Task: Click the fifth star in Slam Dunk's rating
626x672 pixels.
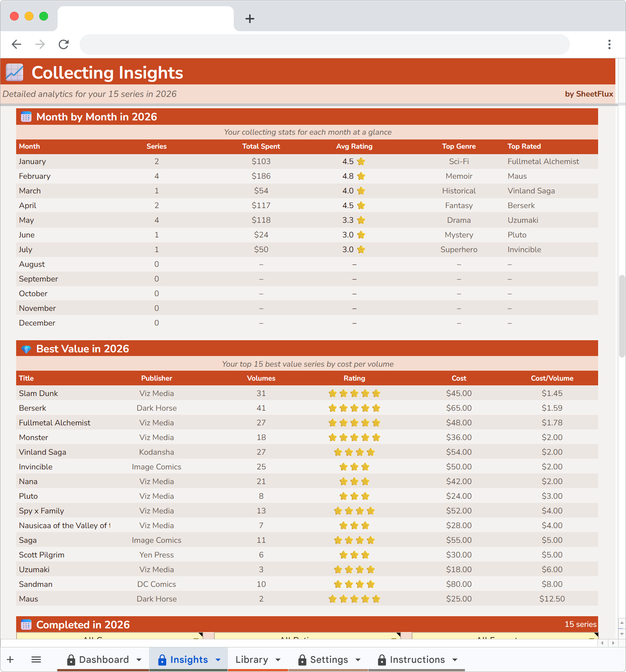Action: (x=376, y=393)
